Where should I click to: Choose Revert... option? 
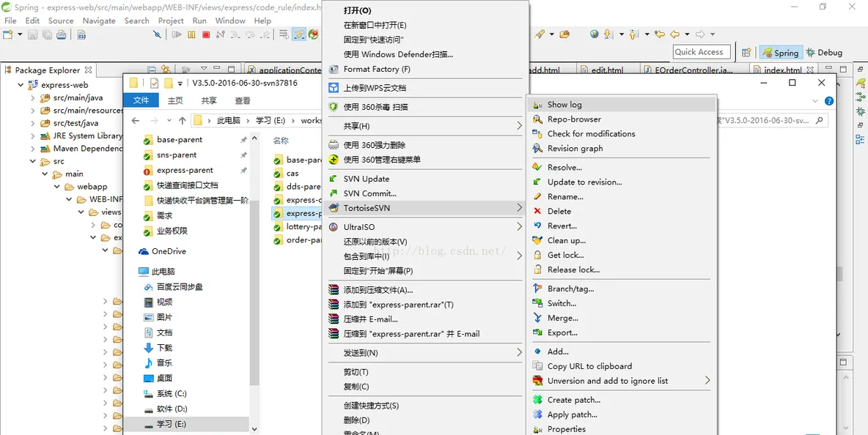621,226
